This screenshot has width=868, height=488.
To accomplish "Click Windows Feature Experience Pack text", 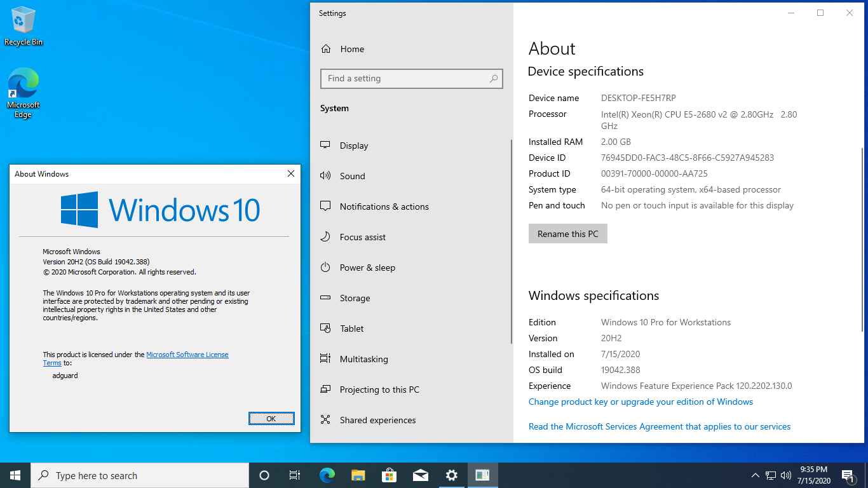I will pyautogui.click(x=696, y=386).
